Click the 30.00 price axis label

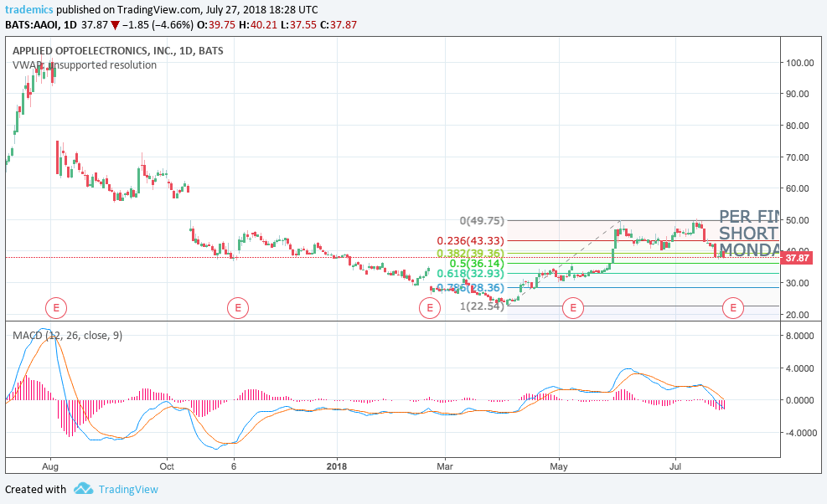pos(797,283)
